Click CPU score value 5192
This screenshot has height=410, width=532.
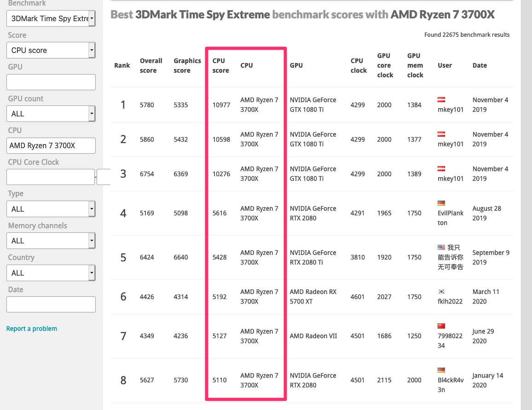[220, 297]
